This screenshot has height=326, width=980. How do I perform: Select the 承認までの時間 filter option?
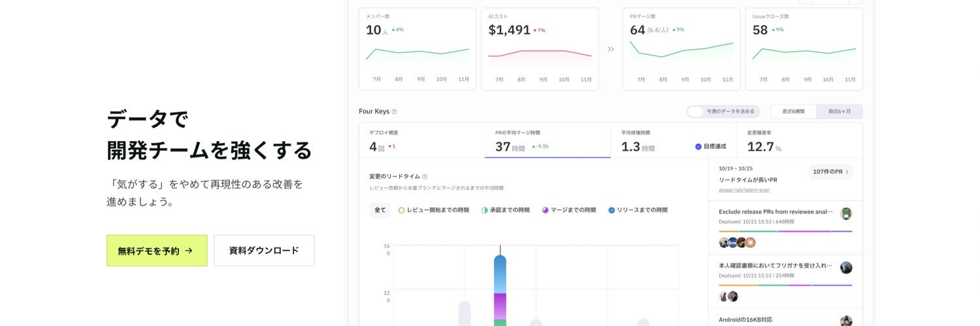coord(506,210)
